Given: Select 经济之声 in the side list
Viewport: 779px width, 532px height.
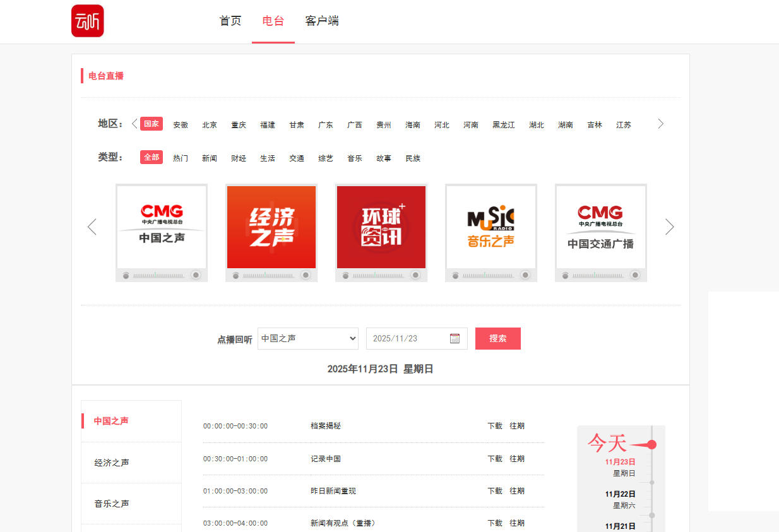Looking at the screenshot, I should 131,463.
